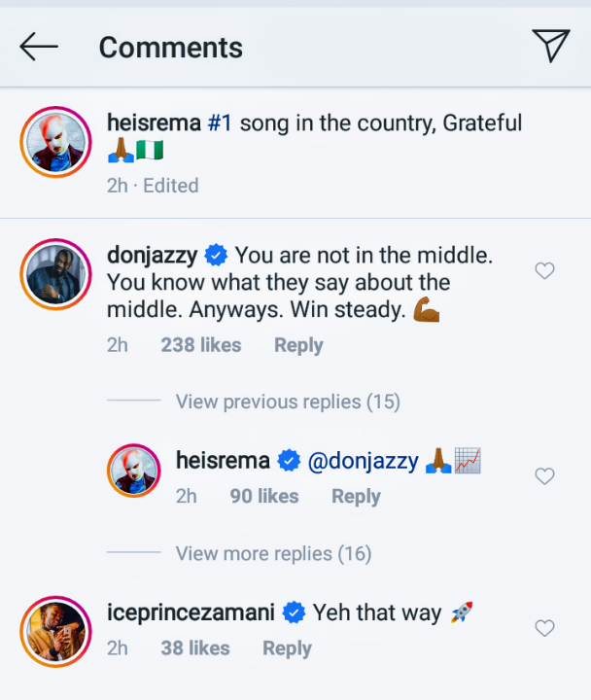
Task: View the 90 likes on heisrema's reply
Action: point(264,496)
